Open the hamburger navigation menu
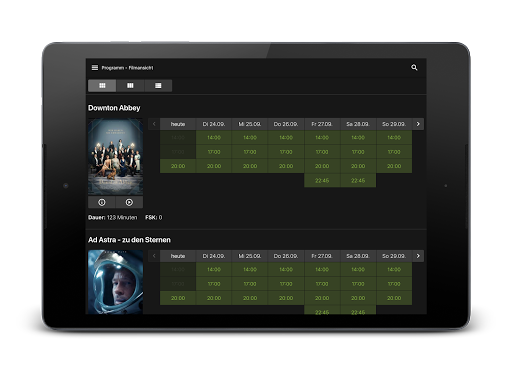Image resolution: width=512 pixels, height=372 pixels. (95, 68)
